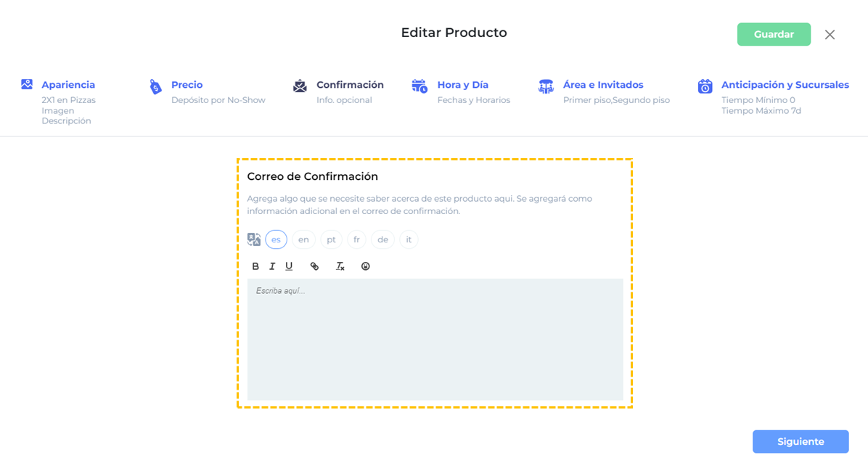Click into the 'Escriba aquí...' text area
This screenshot has height=468, width=868.
[435, 339]
